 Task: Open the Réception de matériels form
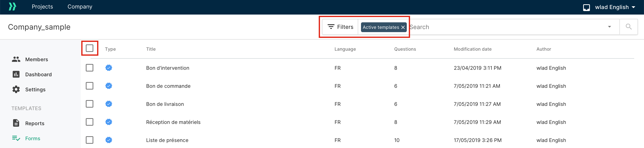coord(173,122)
